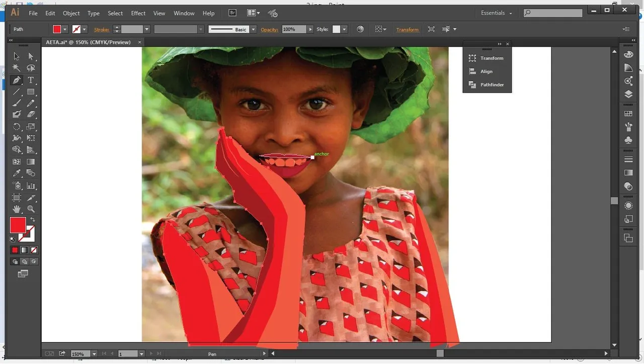Open the Transform panel button
Viewport: 644px width, 364px height.
[487, 58]
